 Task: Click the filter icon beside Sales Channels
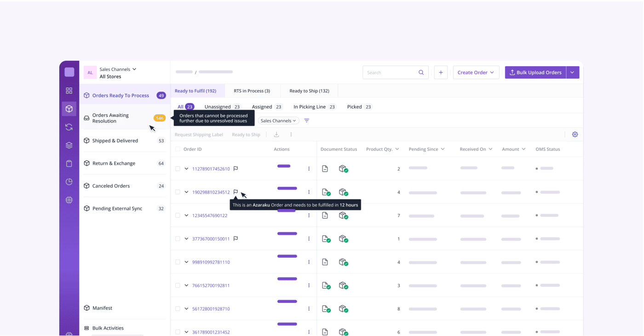(307, 121)
